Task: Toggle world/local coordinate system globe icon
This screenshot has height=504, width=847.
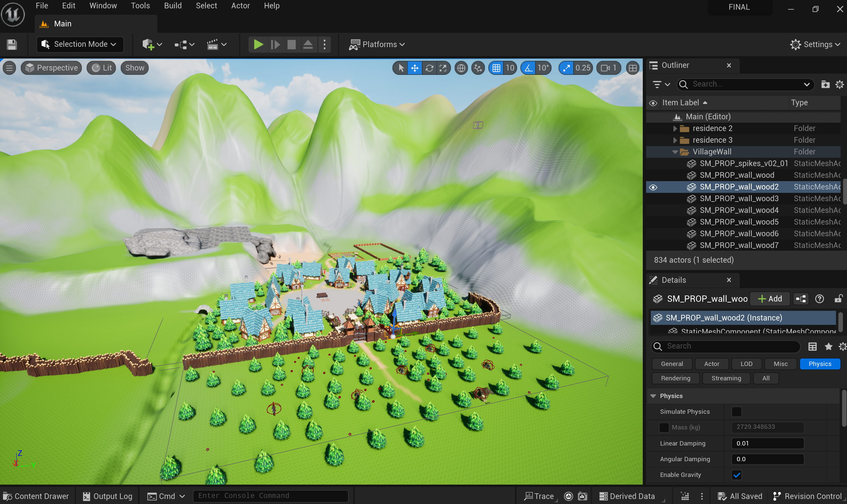Action: click(461, 68)
